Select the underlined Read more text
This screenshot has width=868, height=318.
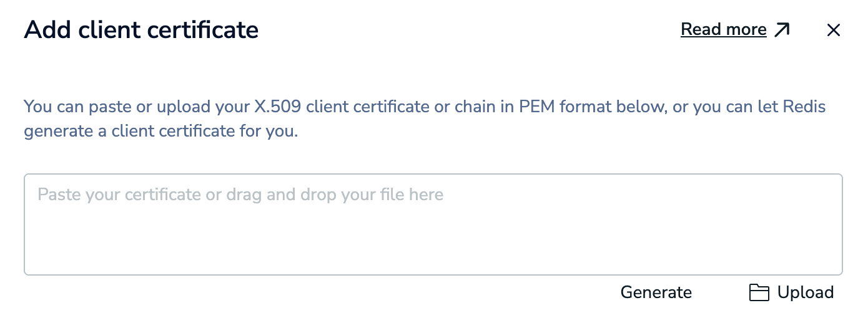pos(723,30)
